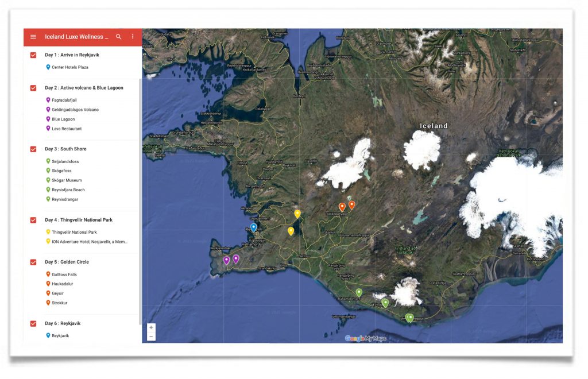Uncheck the Day 2 Active volcano layer checkbox
Image resolution: width=588 pixels, height=379 pixels.
tap(33, 88)
